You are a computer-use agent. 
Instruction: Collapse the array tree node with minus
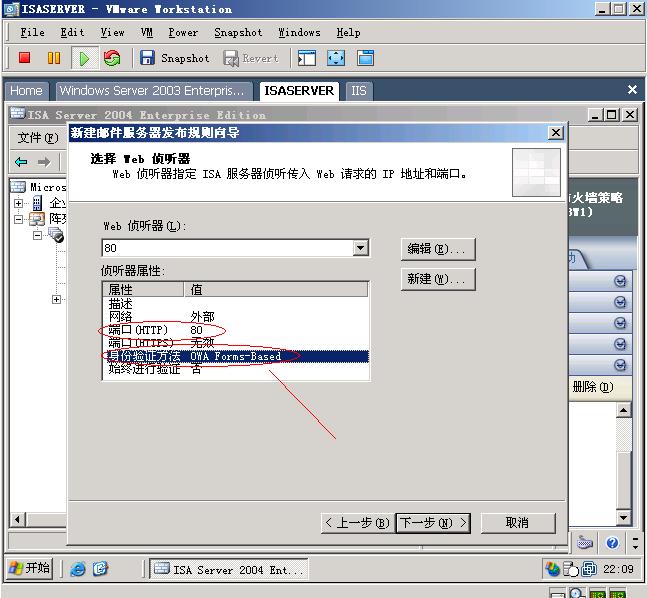point(18,219)
